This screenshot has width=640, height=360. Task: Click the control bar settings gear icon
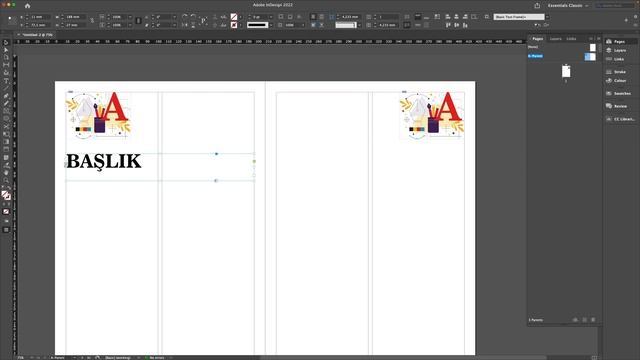pyautogui.click(x=636, y=17)
